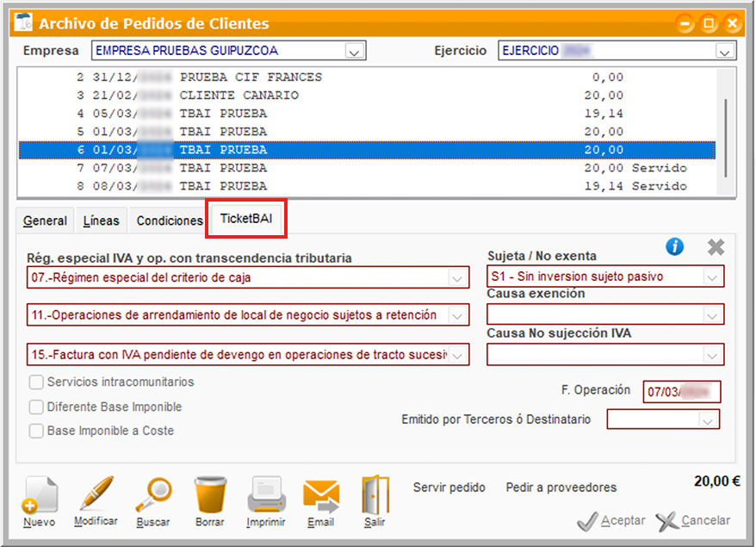756x547 pixels.
Task: Switch to the General tab
Action: [x=45, y=221]
